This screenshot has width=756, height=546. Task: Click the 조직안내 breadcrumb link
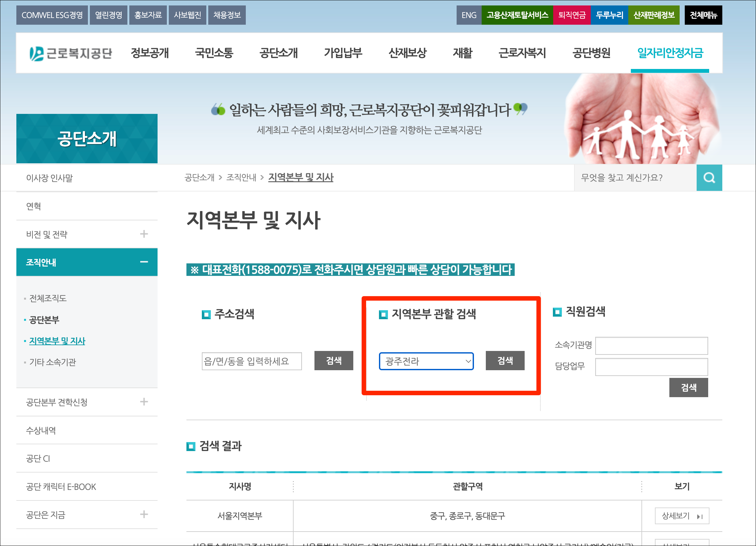(241, 177)
